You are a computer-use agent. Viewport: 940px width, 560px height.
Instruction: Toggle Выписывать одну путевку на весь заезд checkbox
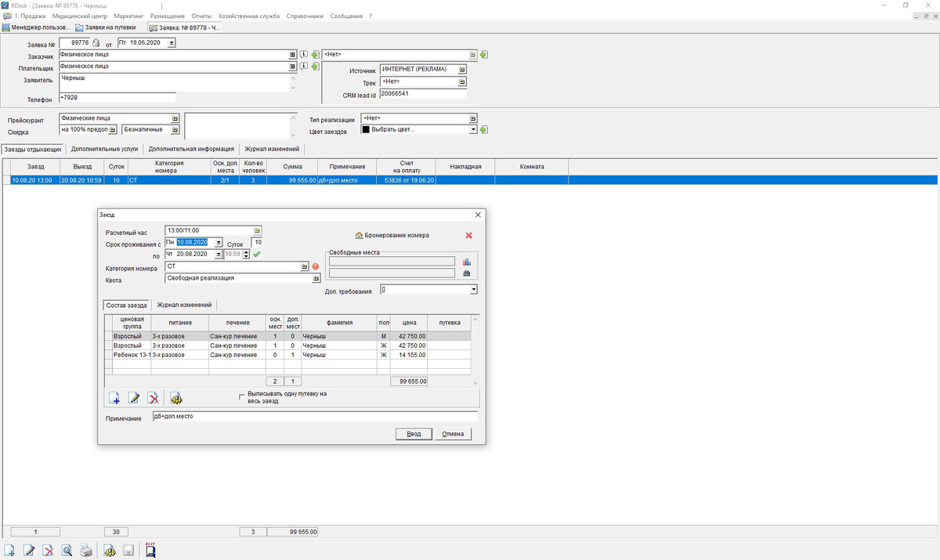tap(242, 397)
